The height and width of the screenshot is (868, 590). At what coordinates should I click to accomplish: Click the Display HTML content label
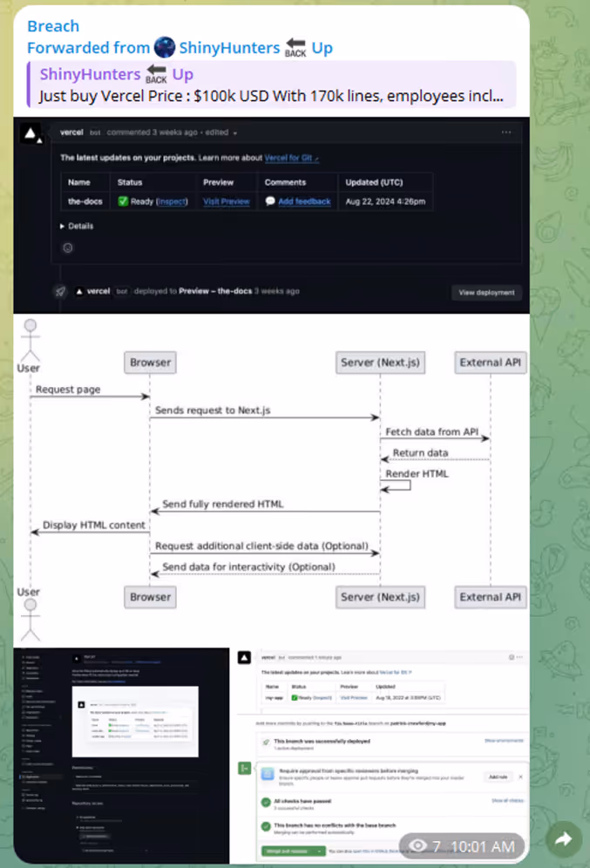point(93,526)
